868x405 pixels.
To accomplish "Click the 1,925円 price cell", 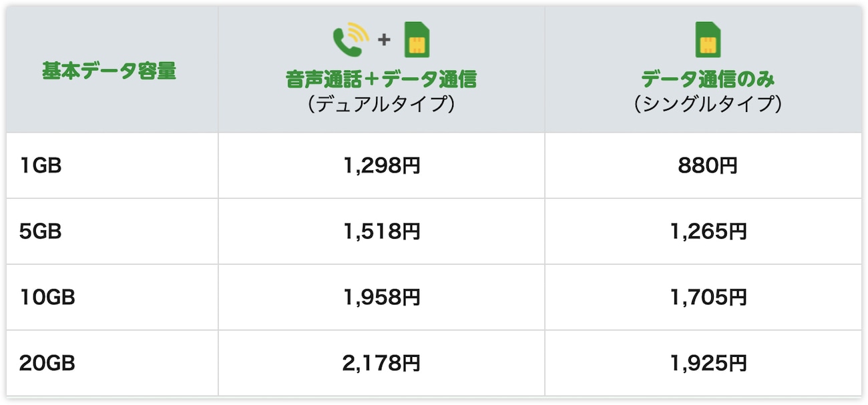I will pos(708,364).
